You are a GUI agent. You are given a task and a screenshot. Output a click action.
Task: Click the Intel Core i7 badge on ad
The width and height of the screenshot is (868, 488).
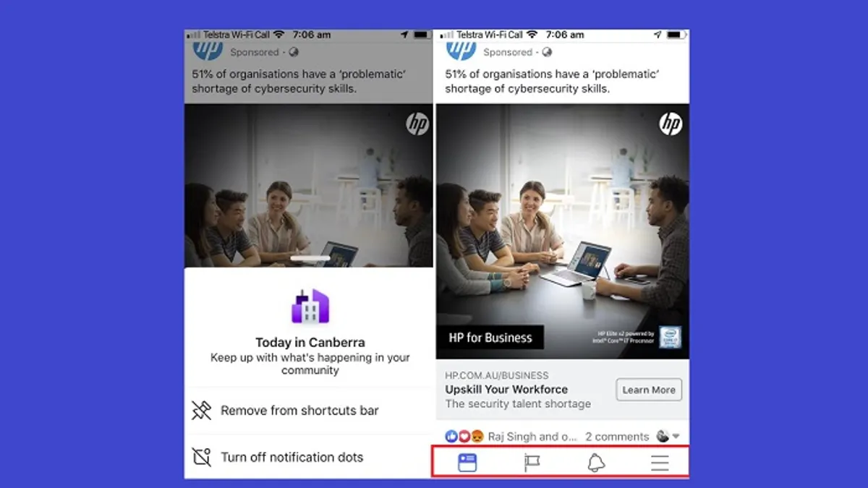[670, 338]
